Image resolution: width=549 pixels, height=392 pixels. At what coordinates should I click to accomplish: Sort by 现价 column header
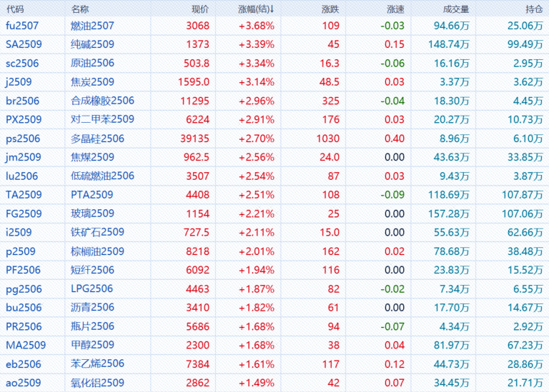(200, 9)
